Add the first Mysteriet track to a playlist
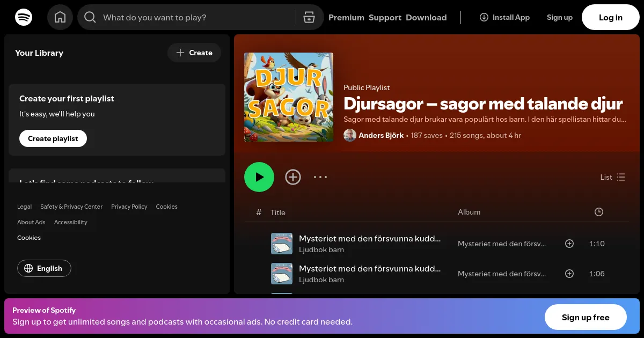This screenshot has width=644, height=338. tap(569, 244)
